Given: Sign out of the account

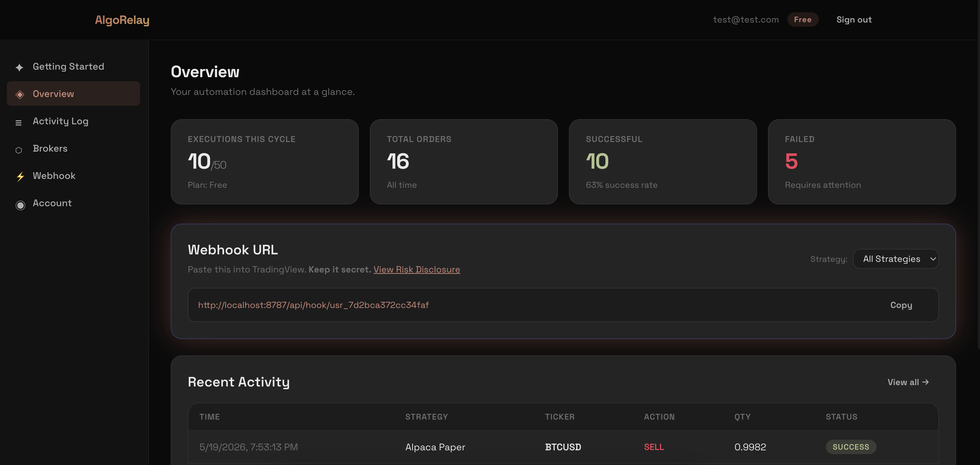Looking at the screenshot, I should click(854, 19).
